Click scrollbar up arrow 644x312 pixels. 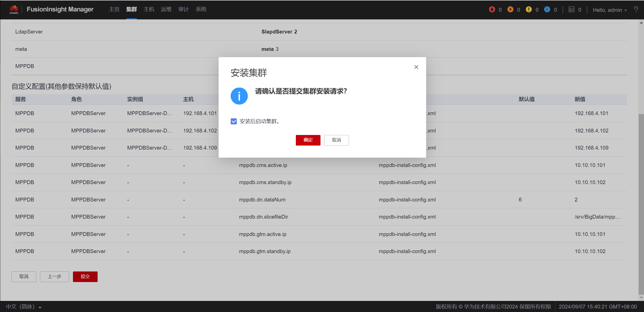(x=641, y=23)
